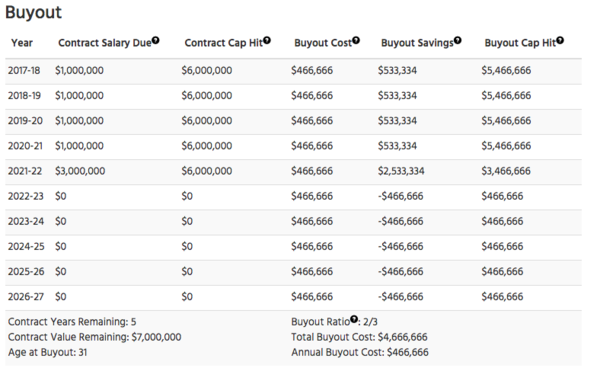Select the 2019-20 year cell
The width and height of the screenshot is (600, 368).
pos(25,121)
